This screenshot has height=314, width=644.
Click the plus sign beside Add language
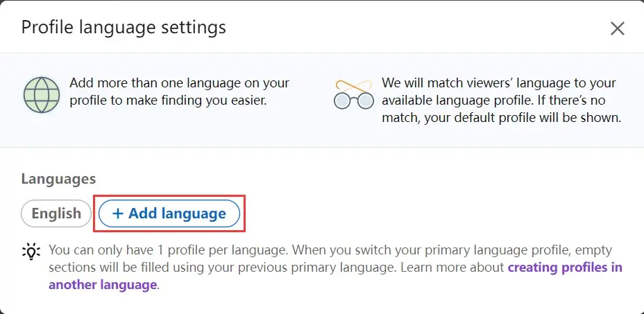(118, 213)
